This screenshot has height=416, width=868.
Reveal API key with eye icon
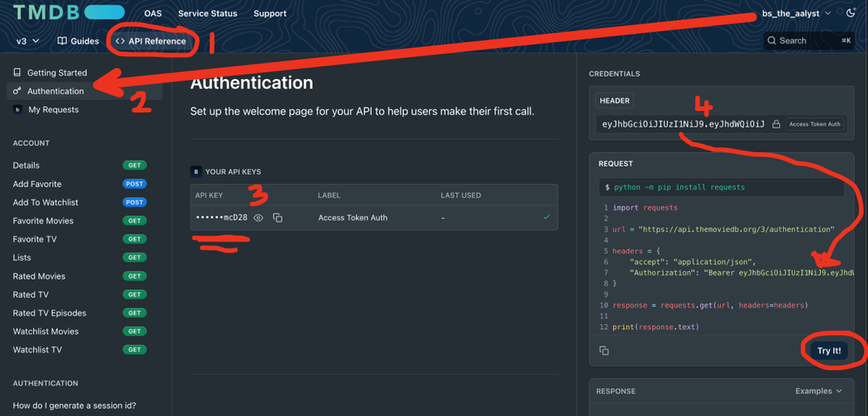click(258, 218)
